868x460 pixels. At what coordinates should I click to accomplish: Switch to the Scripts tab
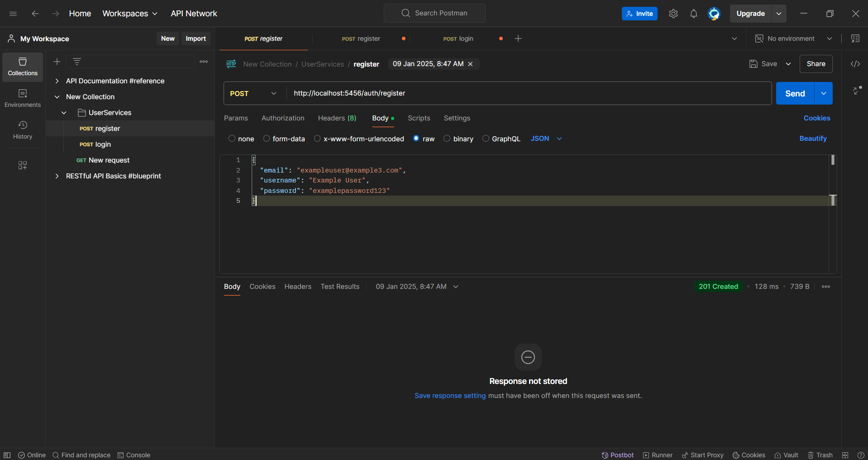419,118
